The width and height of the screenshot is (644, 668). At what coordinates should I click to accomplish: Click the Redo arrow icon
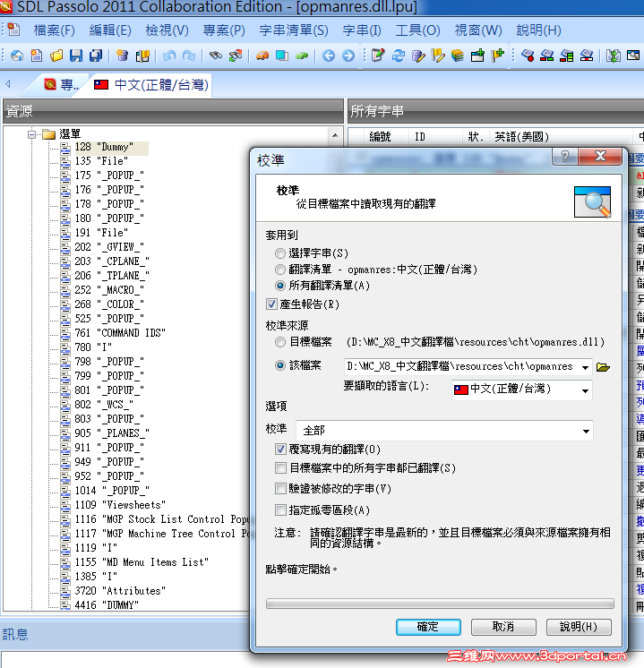[189, 56]
